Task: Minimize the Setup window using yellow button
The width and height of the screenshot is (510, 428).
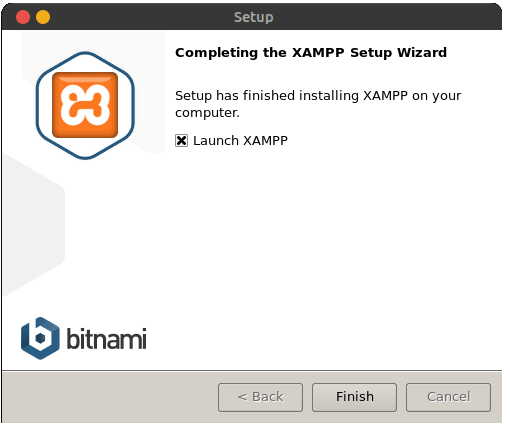Action: click(43, 17)
